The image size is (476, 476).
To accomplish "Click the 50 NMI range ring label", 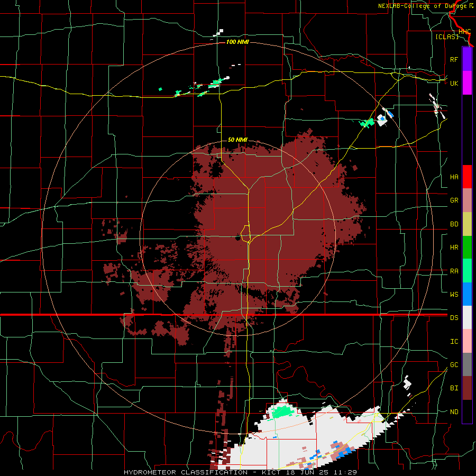I will (x=237, y=140).
